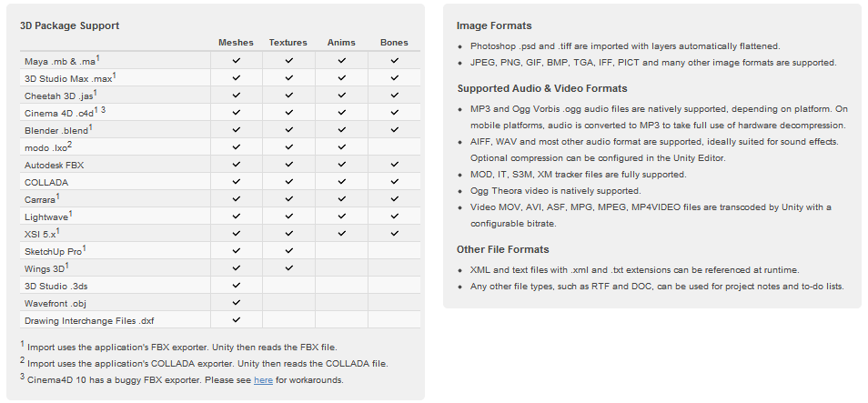Click the Bones checkmark for Maya .mb & .ma
The width and height of the screenshot is (868, 403).
coord(394,61)
